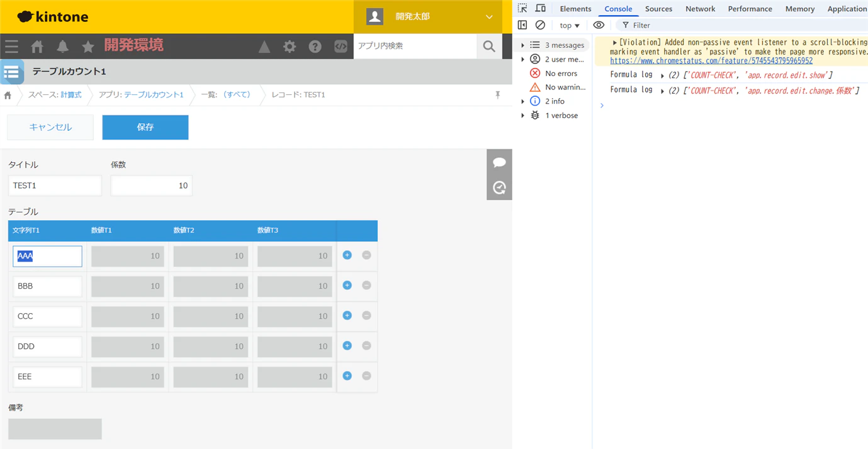Expand the 2 user messages group
868x449 pixels.
pyautogui.click(x=522, y=59)
